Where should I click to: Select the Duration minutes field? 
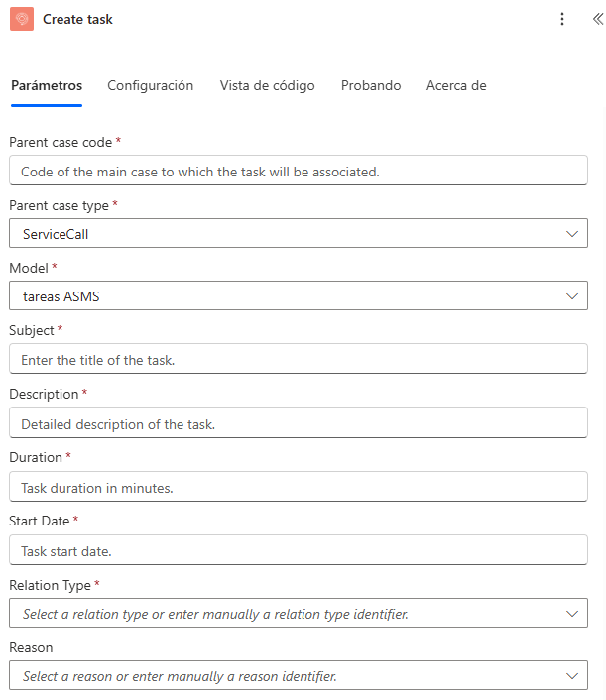point(298,487)
